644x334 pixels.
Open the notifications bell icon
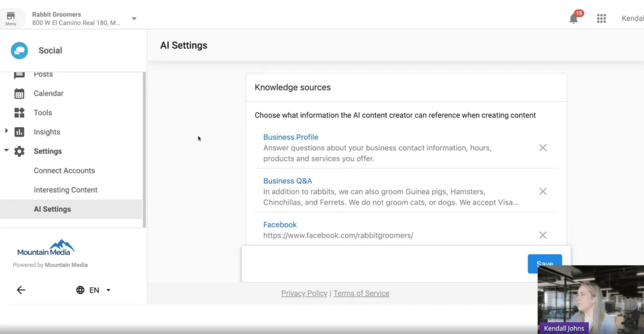pyautogui.click(x=573, y=18)
